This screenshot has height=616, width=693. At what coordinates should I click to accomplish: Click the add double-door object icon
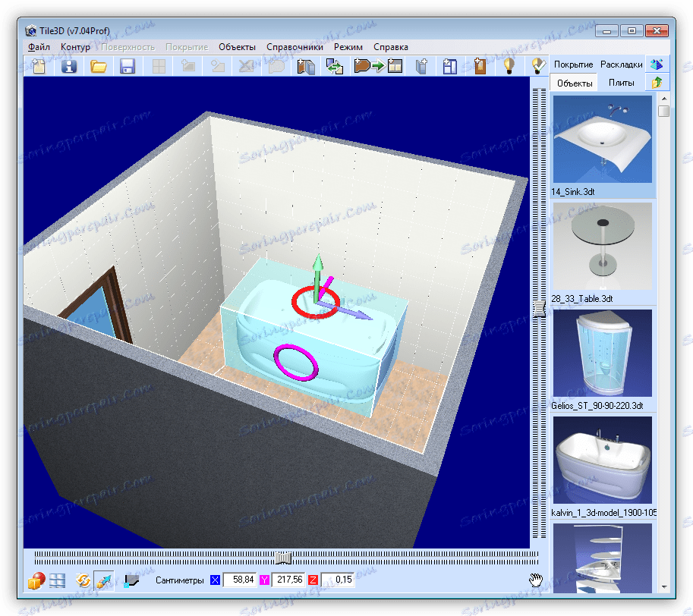click(x=306, y=66)
